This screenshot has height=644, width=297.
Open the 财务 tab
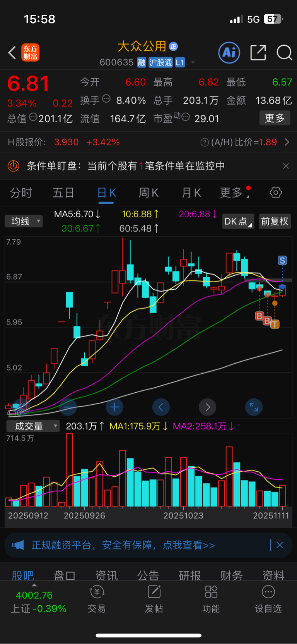[232, 575]
